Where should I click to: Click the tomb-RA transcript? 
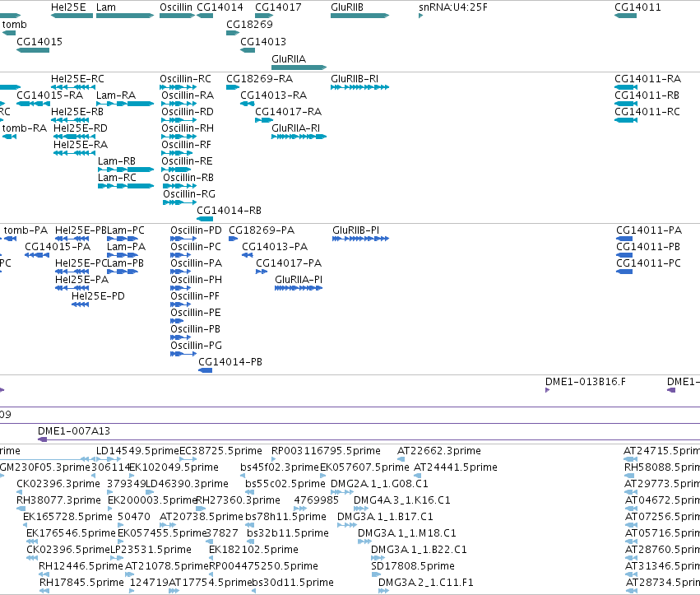coord(25,128)
